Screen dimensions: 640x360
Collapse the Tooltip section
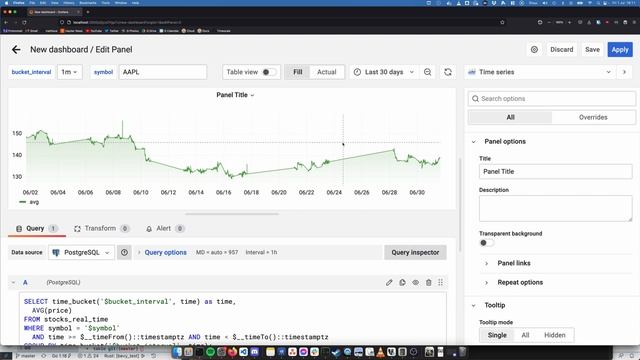point(473,305)
